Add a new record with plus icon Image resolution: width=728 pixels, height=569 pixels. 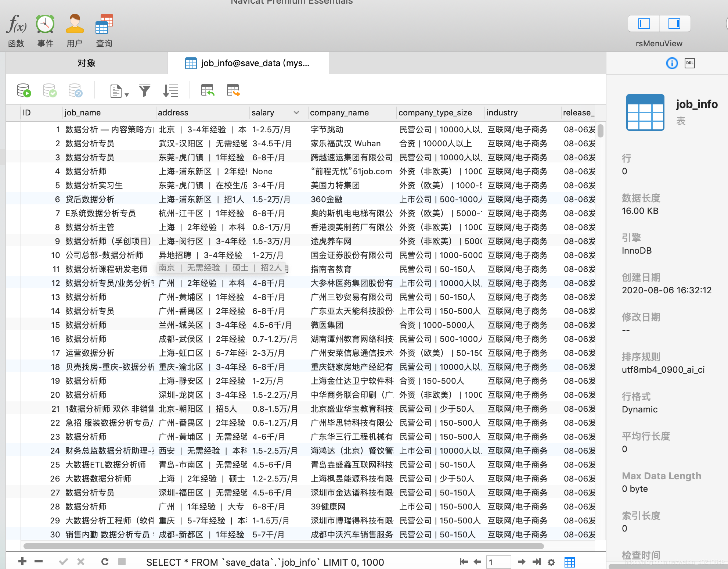(x=22, y=562)
